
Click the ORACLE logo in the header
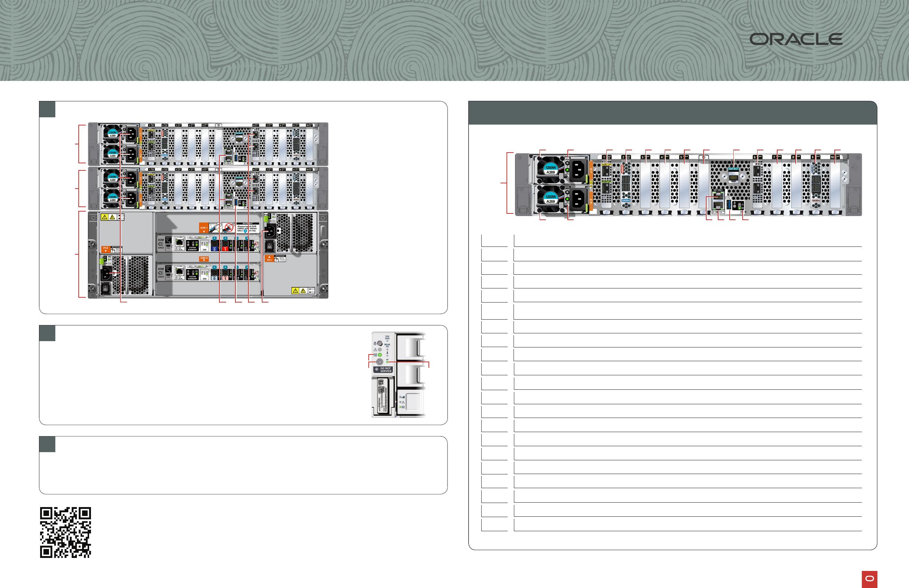coord(796,39)
